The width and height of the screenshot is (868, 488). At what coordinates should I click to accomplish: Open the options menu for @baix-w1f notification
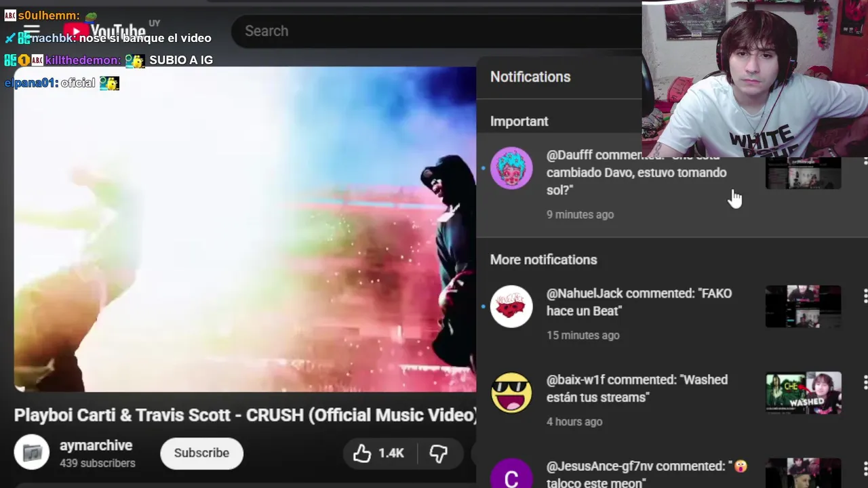coord(865,382)
